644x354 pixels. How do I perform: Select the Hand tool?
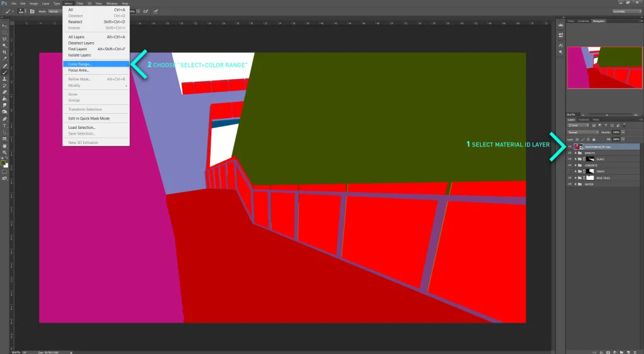(5, 146)
